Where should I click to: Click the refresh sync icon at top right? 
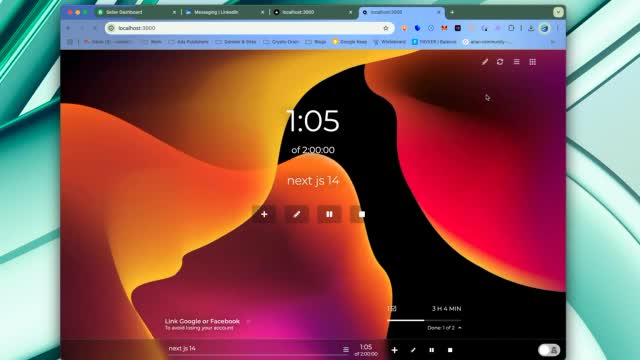point(500,62)
